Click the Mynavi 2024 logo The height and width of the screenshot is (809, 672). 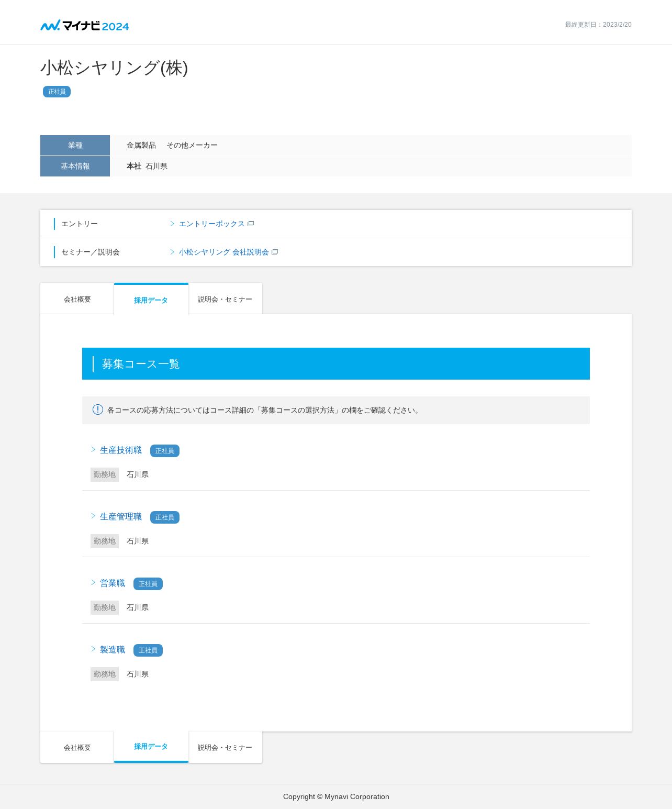(x=85, y=25)
